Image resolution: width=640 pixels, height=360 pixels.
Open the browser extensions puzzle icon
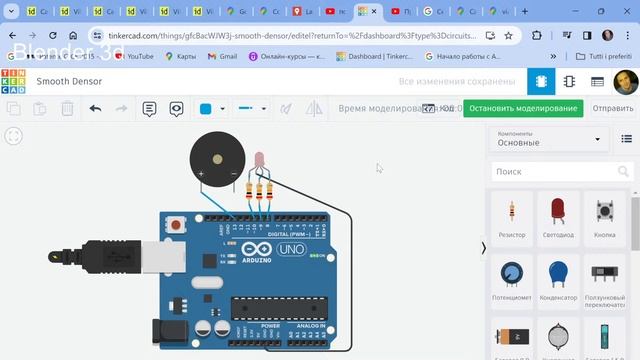point(537,36)
